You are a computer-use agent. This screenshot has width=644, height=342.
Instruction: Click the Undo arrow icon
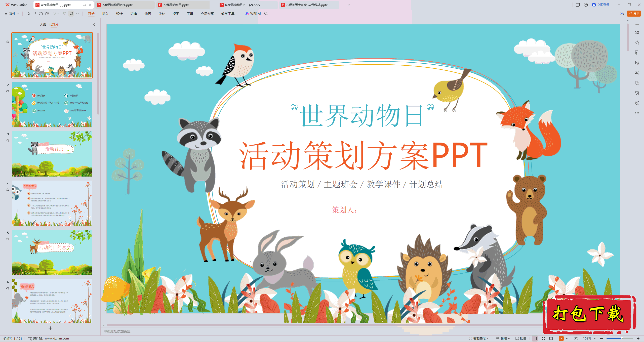coord(54,14)
